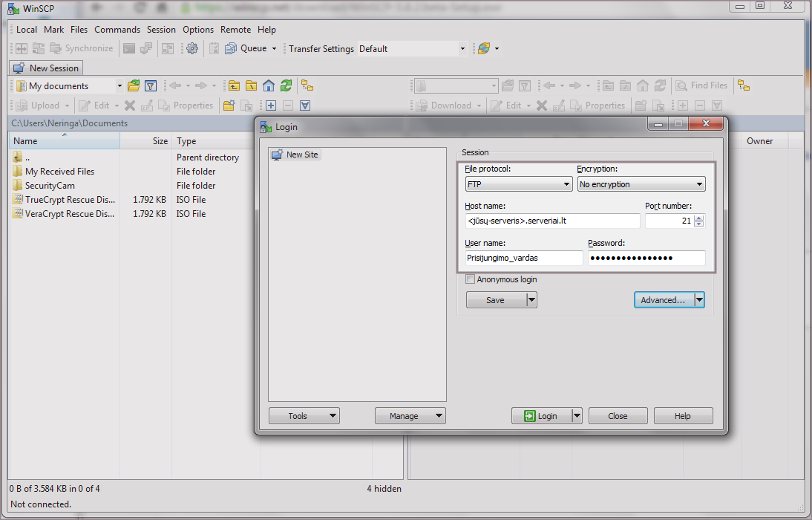The height and width of the screenshot is (520, 812).
Task: Click the local home directory icon
Action: (x=269, y=86)
